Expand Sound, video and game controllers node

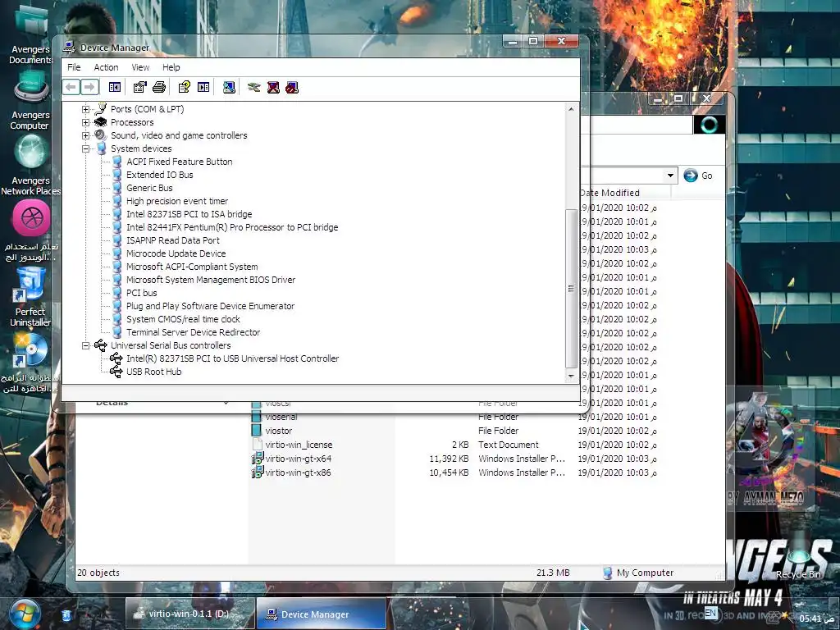coord(85,135)
